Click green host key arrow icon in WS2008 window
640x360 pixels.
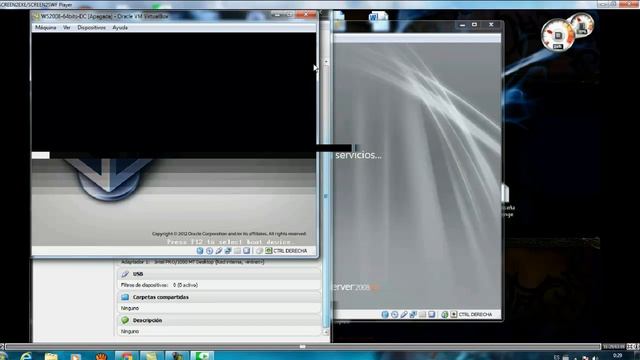pyautogui.click(x=269, y=251)
